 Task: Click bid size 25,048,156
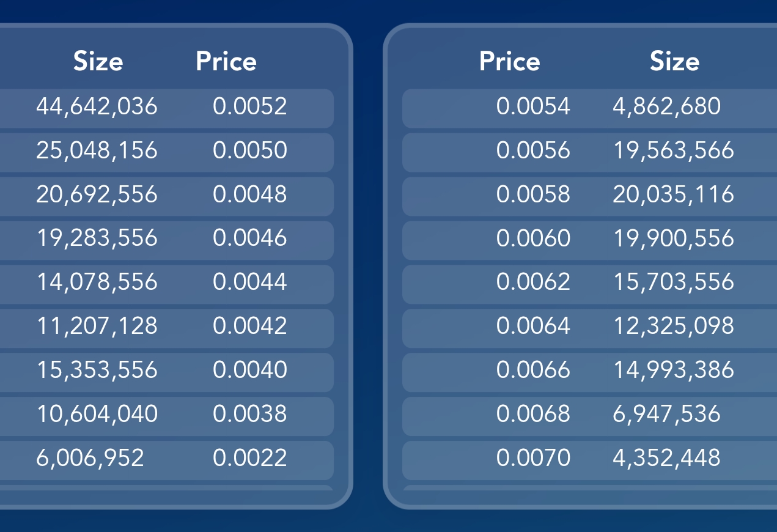(x=97, y=150)
